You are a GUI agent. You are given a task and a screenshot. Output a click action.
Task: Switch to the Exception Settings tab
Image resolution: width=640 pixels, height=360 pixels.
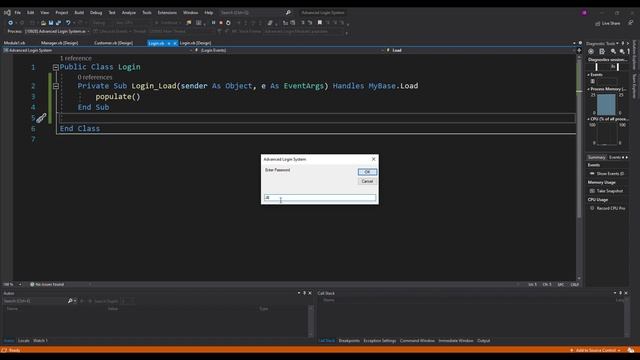click(380, 340)
